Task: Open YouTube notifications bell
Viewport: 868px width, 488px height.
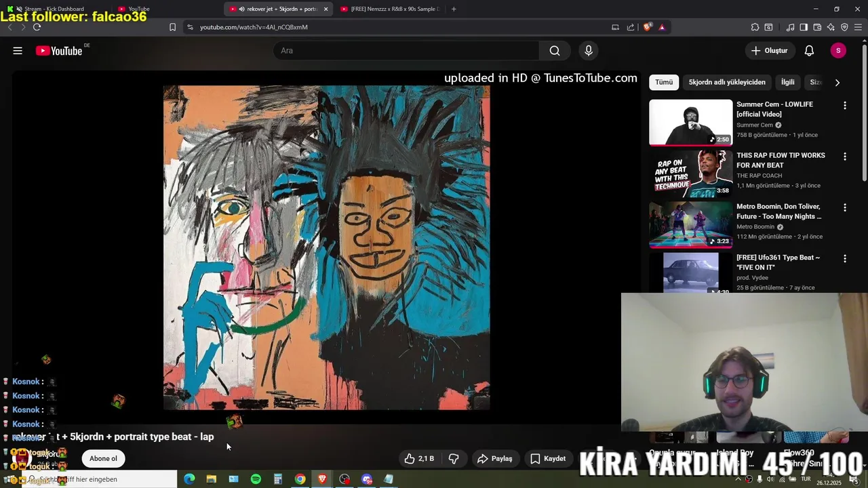Action: click(x=809, y=51)
